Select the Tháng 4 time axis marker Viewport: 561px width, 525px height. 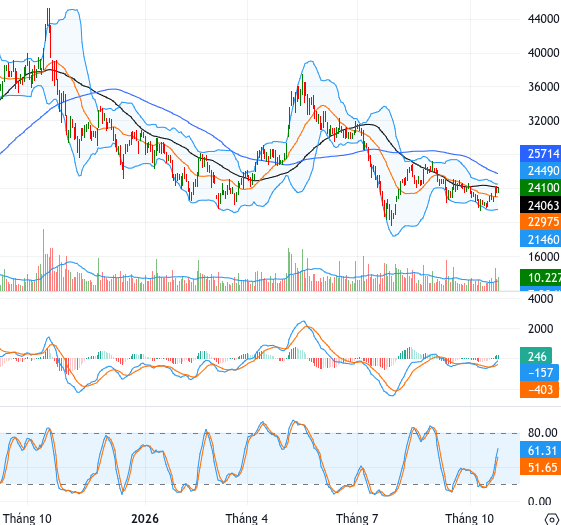[x=247, y=518]
